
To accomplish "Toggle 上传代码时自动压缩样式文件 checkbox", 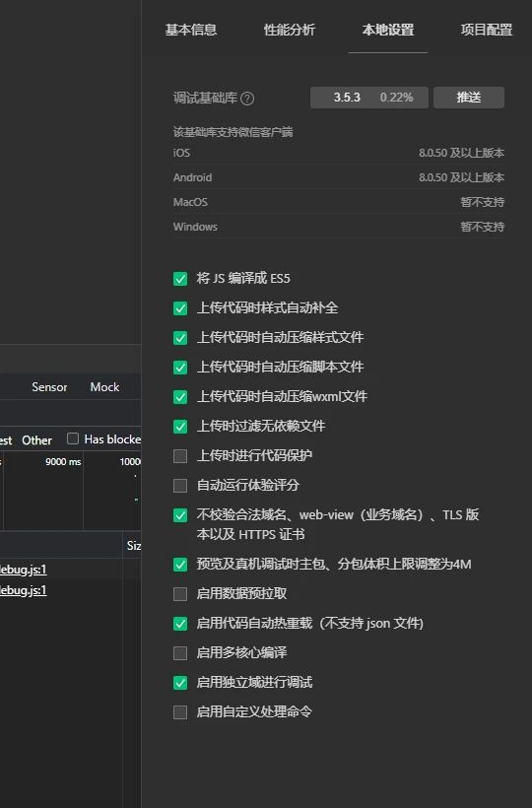I will coord(180,338).
